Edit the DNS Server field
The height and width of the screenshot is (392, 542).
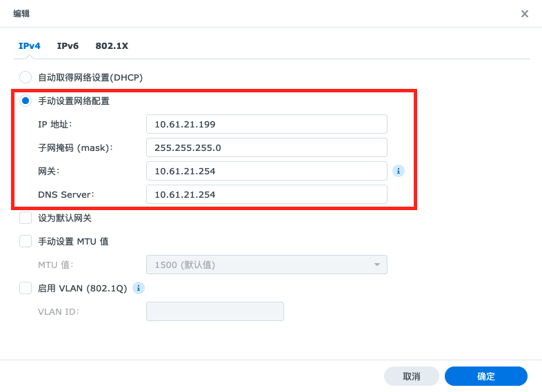point(266,194)
